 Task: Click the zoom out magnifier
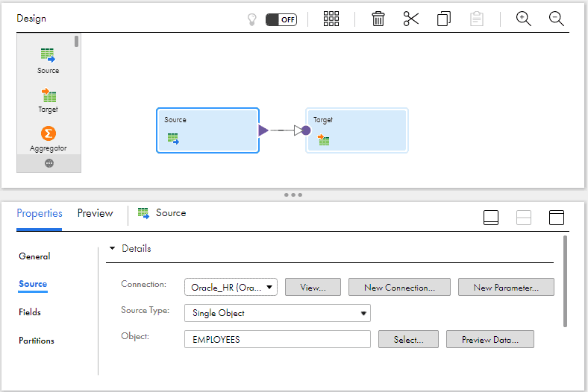(x=556, y=19)
